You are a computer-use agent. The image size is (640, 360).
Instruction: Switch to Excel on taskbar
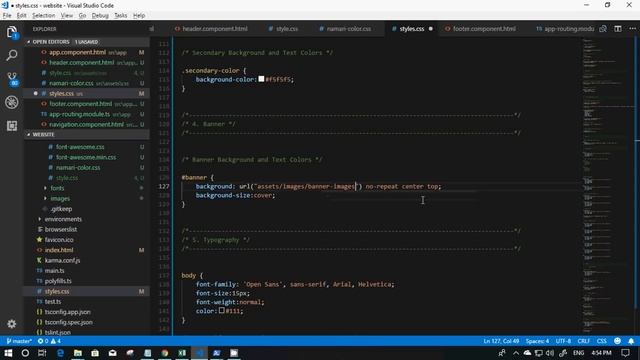[182, 353]
